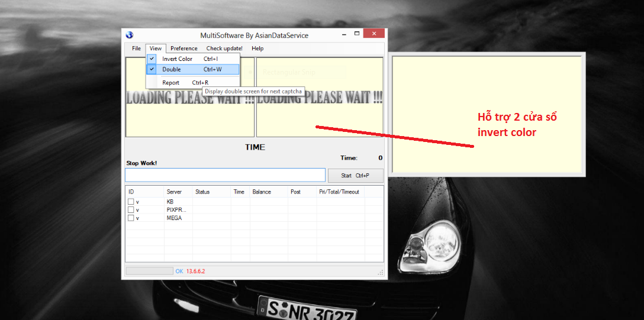Open the File menu
The width and height of the screenshot is (644, 320).
[136, 49]
